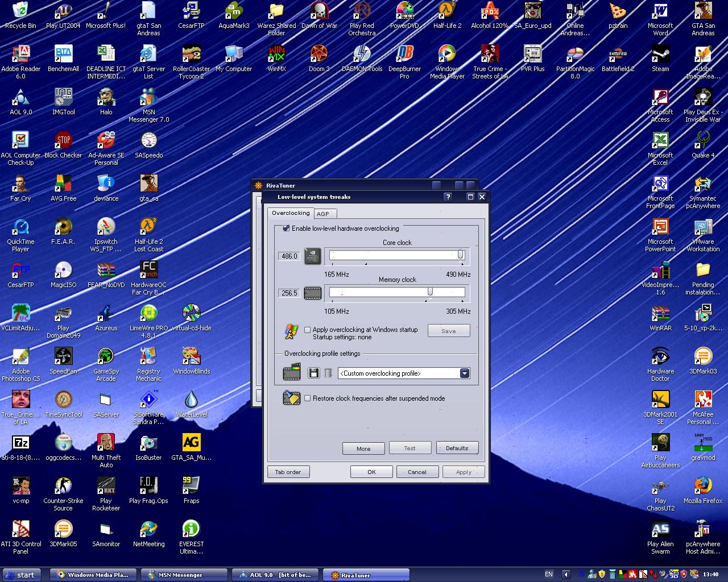Select the 3DMark03 desktop icon
Image resolution: width=728 pixels, height=582 pixels.
pyautogui.click(x=703, y=361)
